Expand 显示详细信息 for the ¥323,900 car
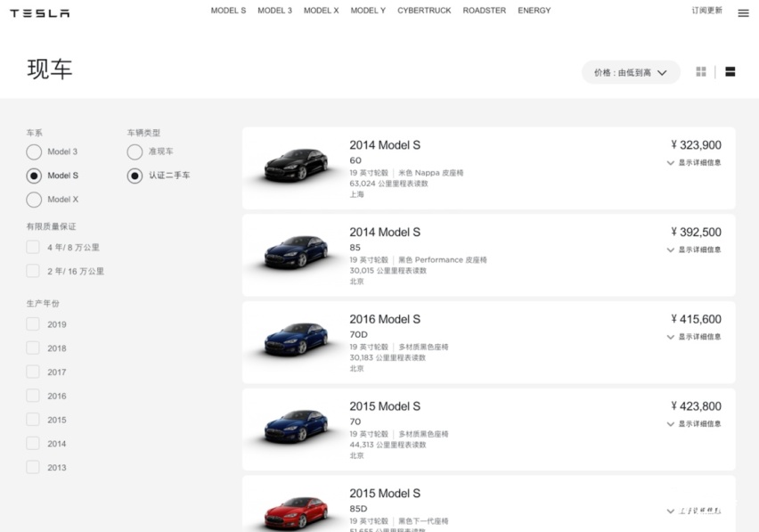This screenshot has width=759, height=532. pos(694,163)
